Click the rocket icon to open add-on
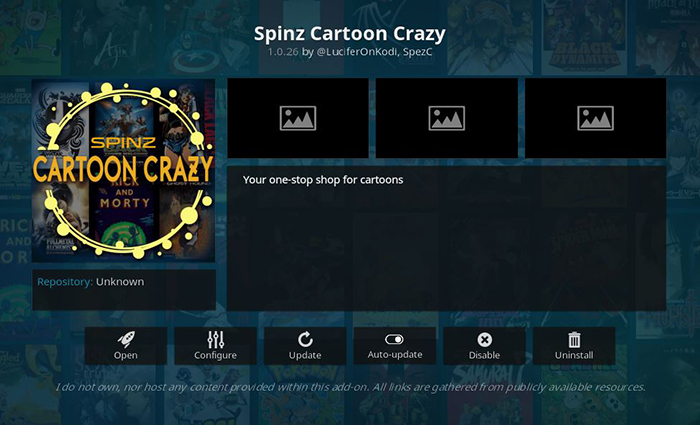This screenshot has width=700, height=425. point(126,340)
